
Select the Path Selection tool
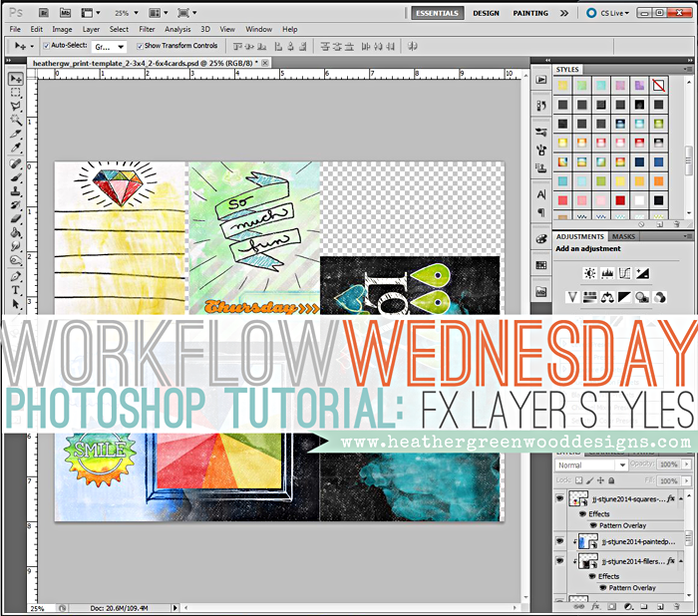[16, 304]
